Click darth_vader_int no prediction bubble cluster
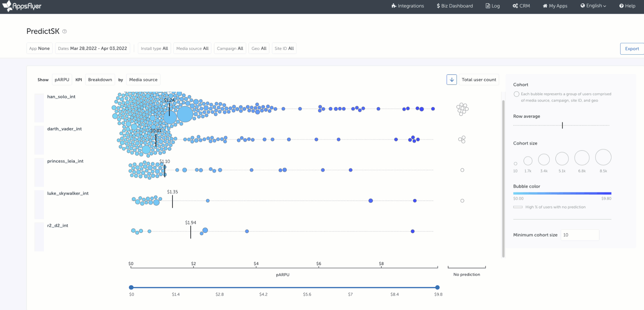This screenshot has height=310, width=644. (462, 139)
